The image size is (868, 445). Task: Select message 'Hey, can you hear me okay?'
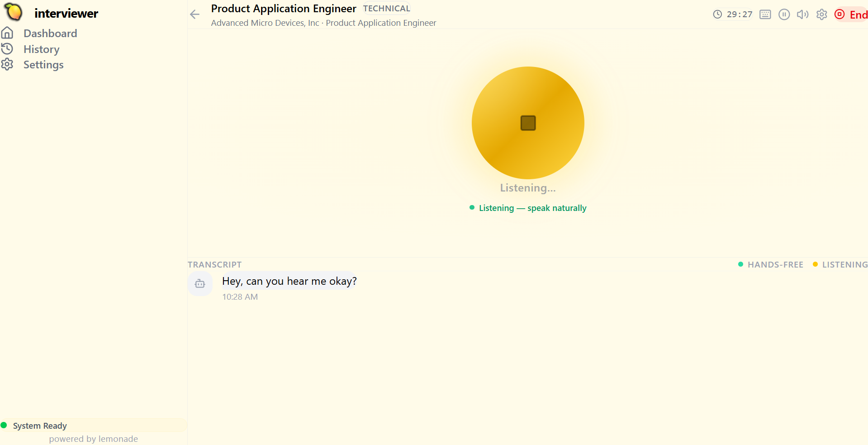coord(289,281)
